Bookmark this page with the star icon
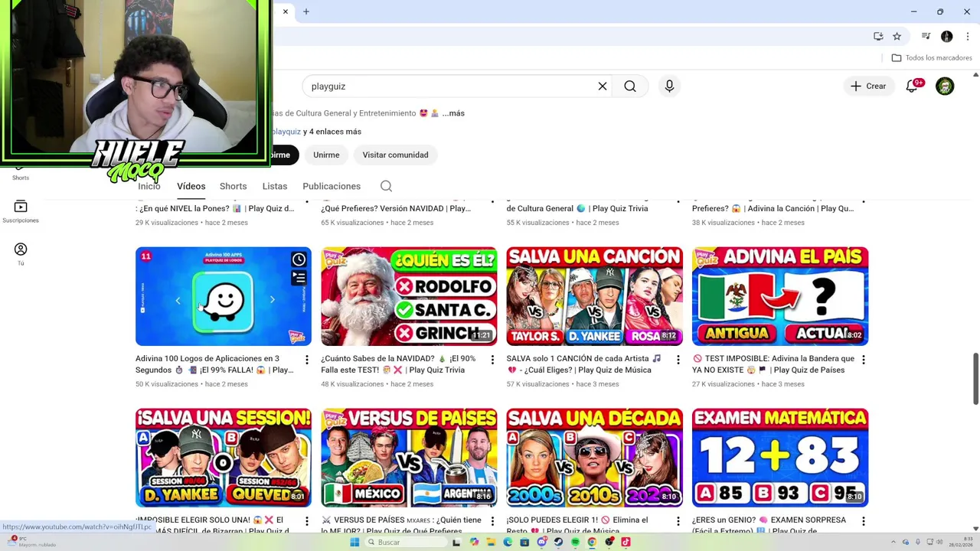This screenshot has height=551, width=980. tap(897, 36)
